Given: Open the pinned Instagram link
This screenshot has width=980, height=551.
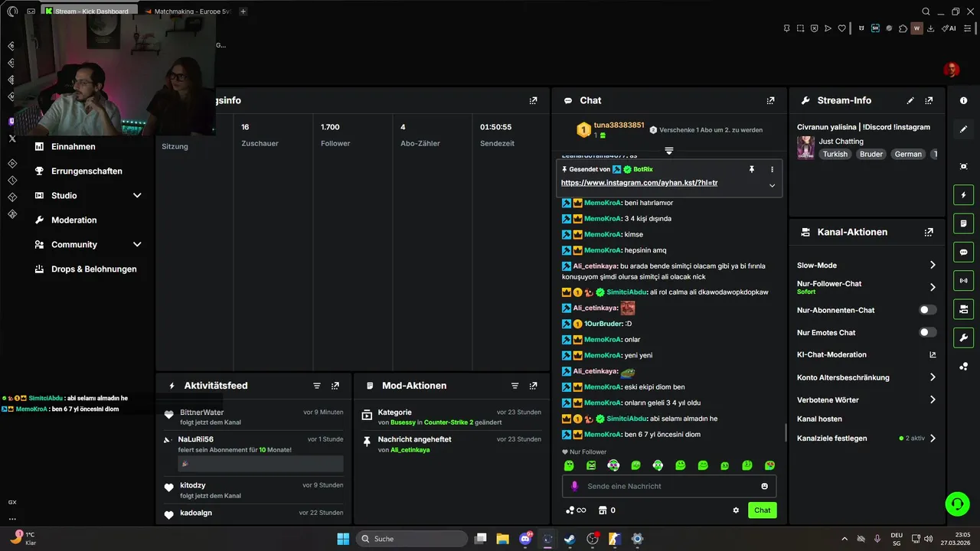Looking at the screenshot, I should (x=639, y=183).
